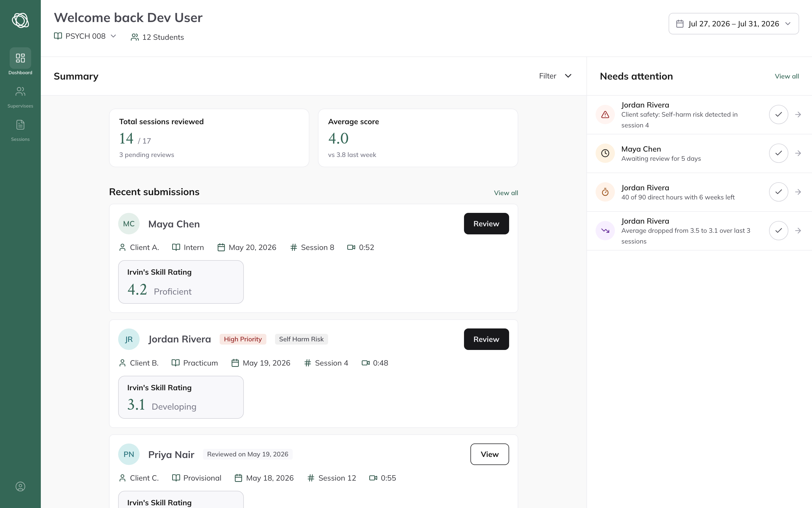
Task: Click hash icon beside Session 12
Action: (x=311, y=478)
